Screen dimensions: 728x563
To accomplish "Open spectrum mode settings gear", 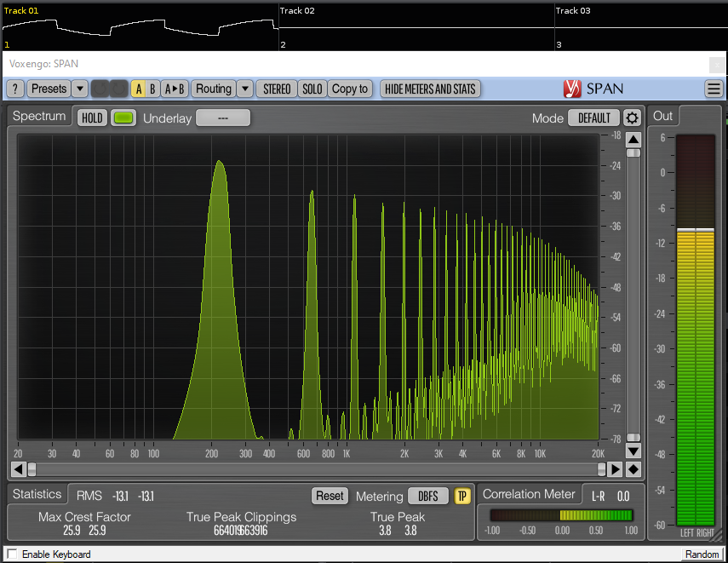I will [x=632, y=118].
